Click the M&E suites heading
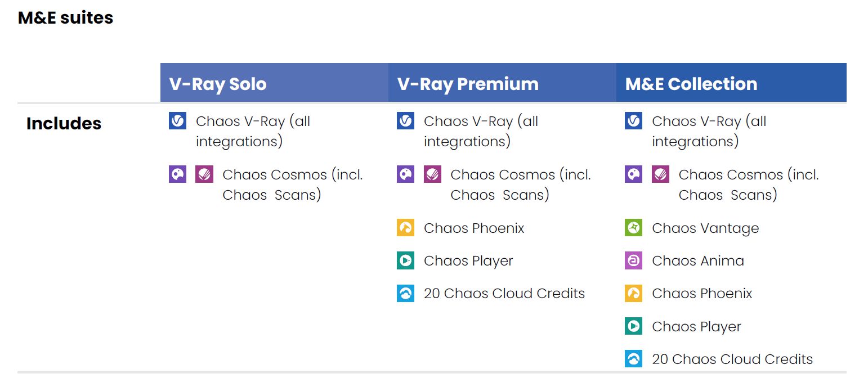 point(65,18)
